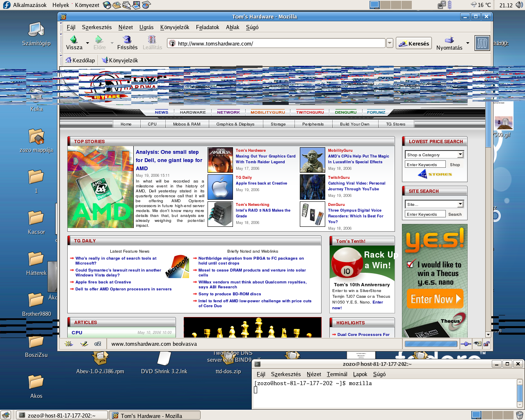Open Kezdőlap home from bookmarks bar

click(x=80, y=60)
